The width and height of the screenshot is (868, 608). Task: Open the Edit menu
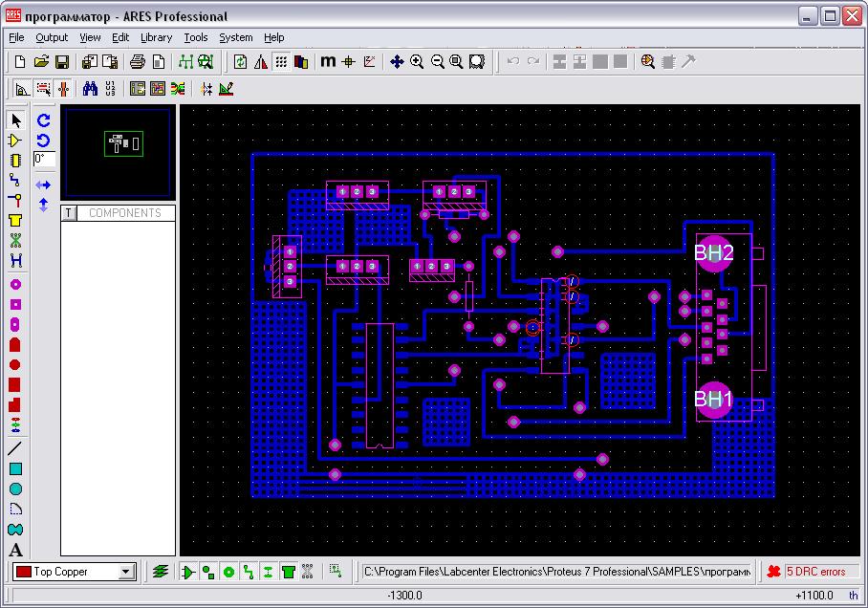tap(120, 37)
